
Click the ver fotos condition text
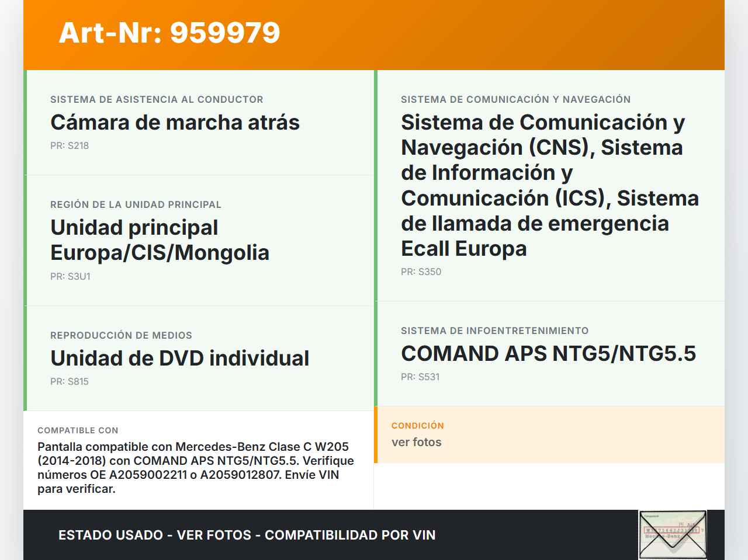tap(416, 442)
